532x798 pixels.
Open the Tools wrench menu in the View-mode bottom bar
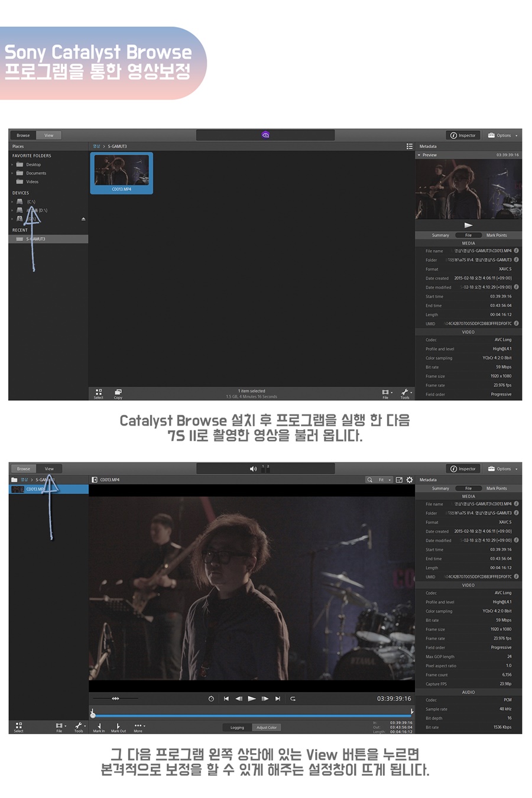[x=79, y=727]
